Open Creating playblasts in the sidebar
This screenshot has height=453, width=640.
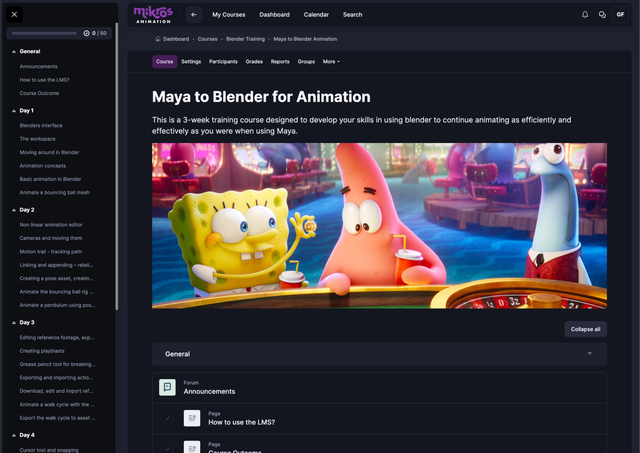[42, 351]
